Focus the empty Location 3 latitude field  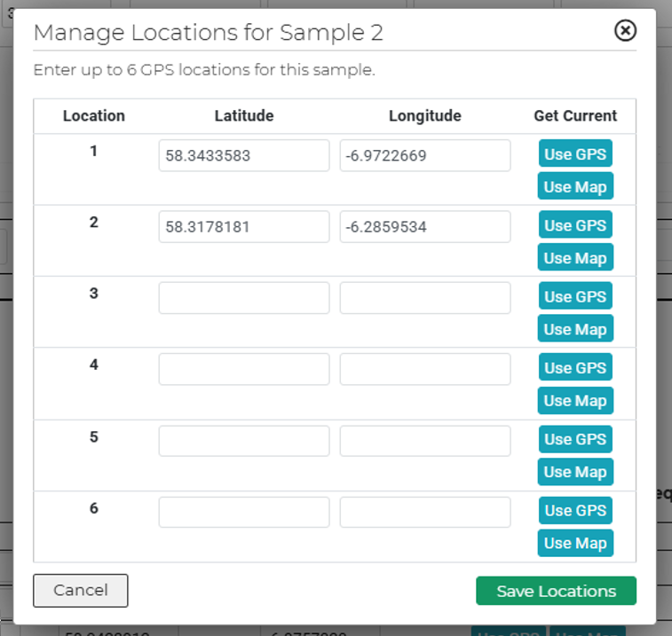click(x=243, y=298)
